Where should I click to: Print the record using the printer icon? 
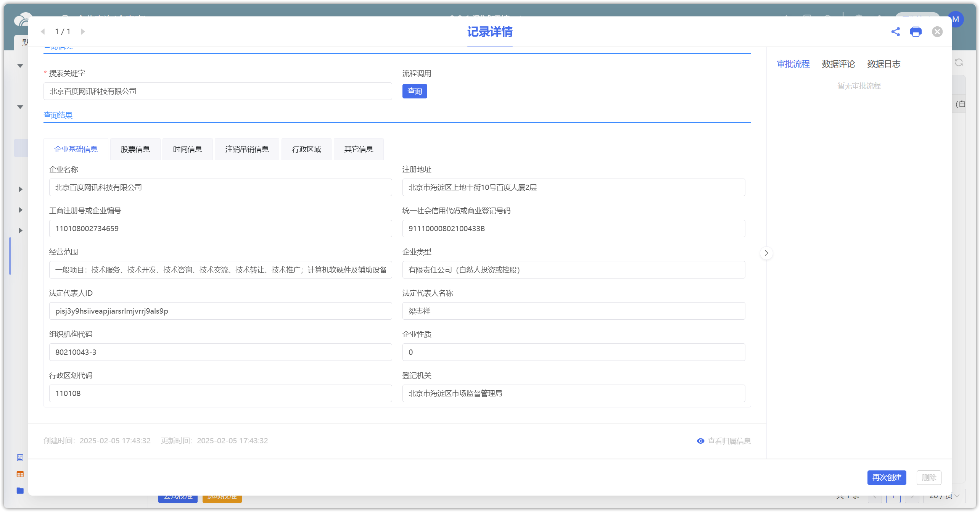click(916, 32)
